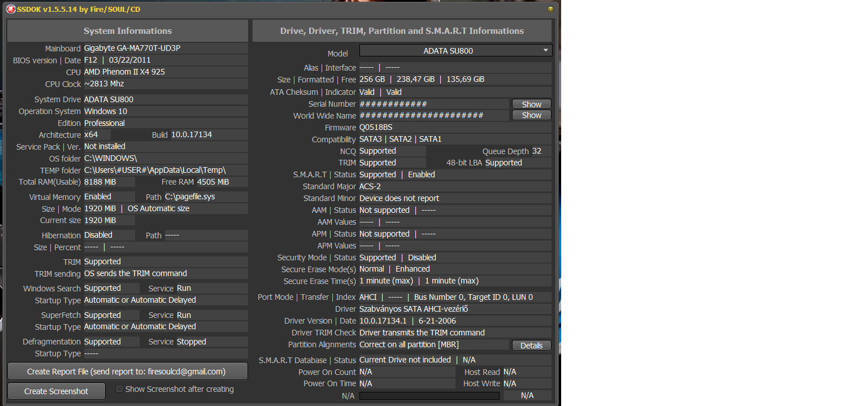The width and height of the screenshot is (868, 406).
Task: Click Hibernation value Disabled
Action: [109, 235]
